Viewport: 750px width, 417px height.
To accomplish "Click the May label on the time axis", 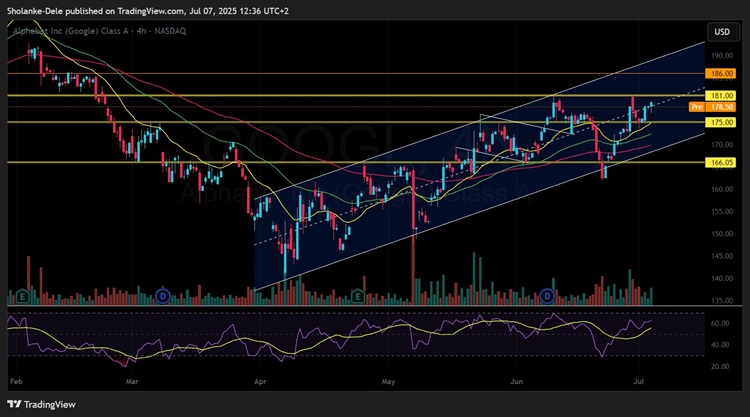I will point(388,382).
